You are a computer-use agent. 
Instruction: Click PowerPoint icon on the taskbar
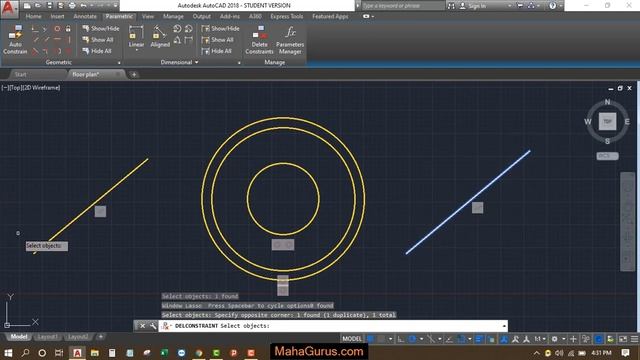pyautogui.click(x=233, y=353)
